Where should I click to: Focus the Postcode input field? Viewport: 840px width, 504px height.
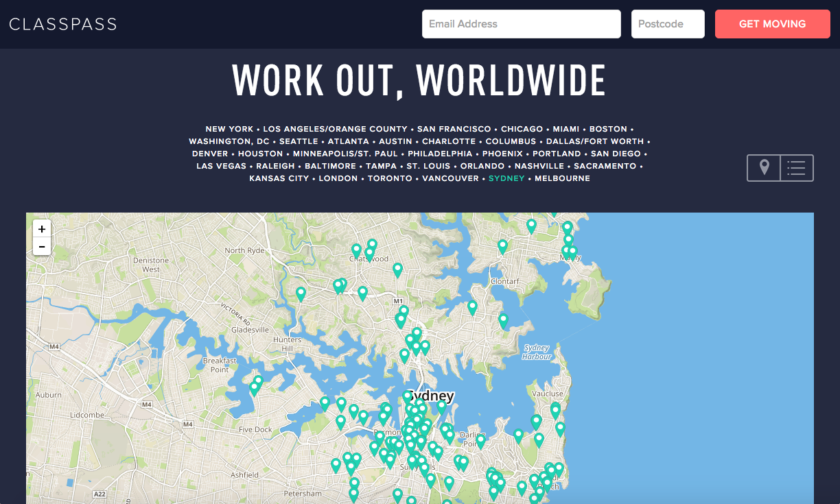[x=668, y=24]
